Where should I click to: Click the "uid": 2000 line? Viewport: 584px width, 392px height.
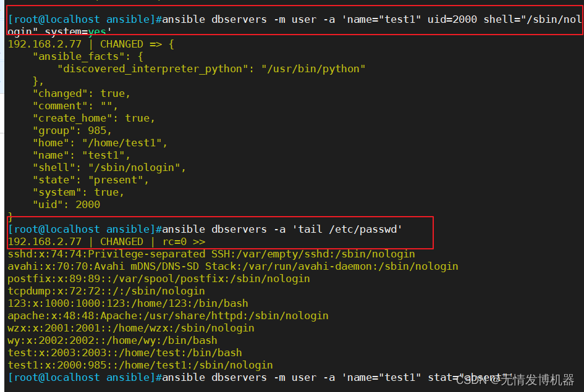click(66, 204)
